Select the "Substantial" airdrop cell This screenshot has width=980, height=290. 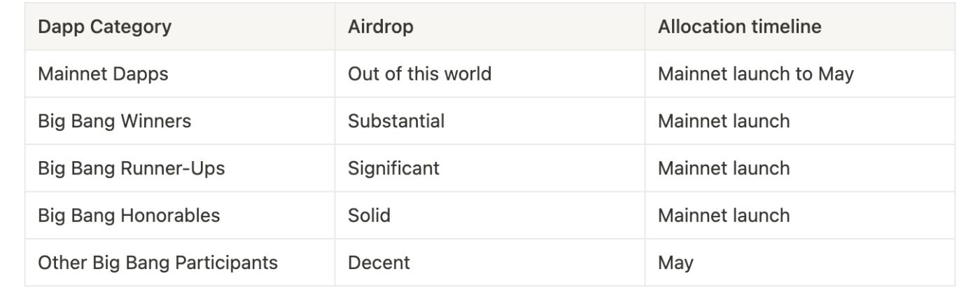[x=396, y=121]
